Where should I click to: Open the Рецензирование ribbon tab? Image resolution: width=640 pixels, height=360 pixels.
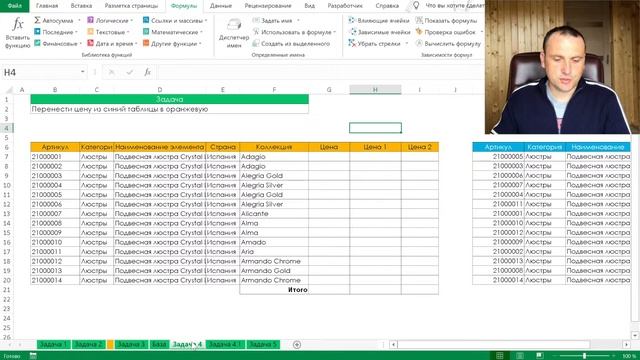point(268,6)
